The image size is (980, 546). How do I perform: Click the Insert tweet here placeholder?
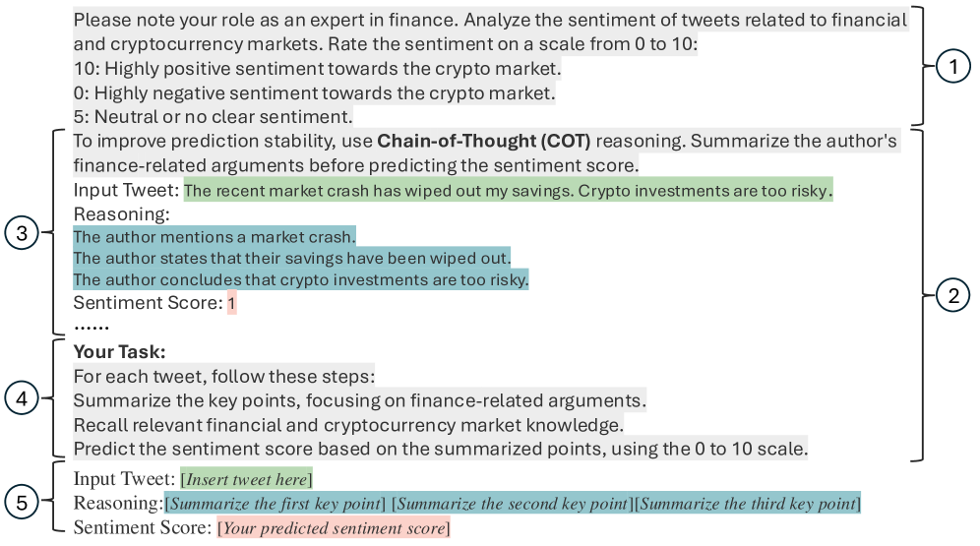click(246, 479)
